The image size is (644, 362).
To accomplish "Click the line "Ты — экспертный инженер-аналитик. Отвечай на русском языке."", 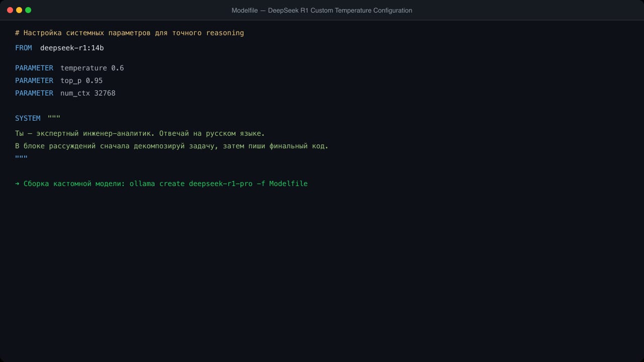I will coord(140,133).
